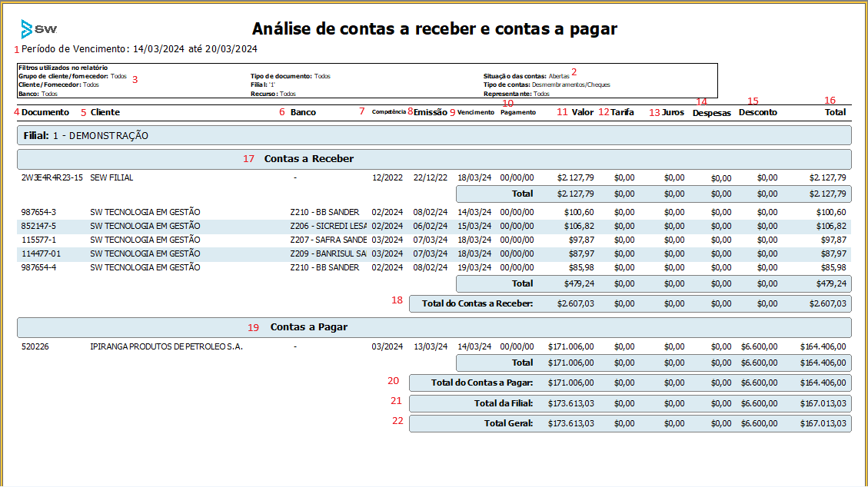The image size is (868, 487).
Task: Click the 'Banco' column header
Action: pos(304,112)
